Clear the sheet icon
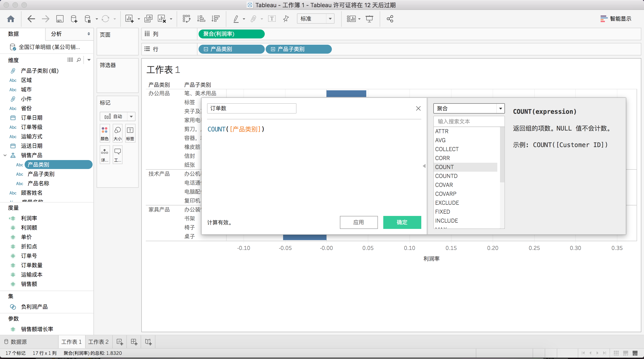The width and height of the screenshot is (644, 359). 162,19
